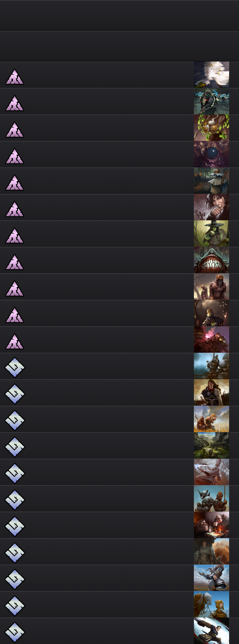Open the red-eyed dark wolf card thumbnail
239x644 pixels.
(212, 101)
